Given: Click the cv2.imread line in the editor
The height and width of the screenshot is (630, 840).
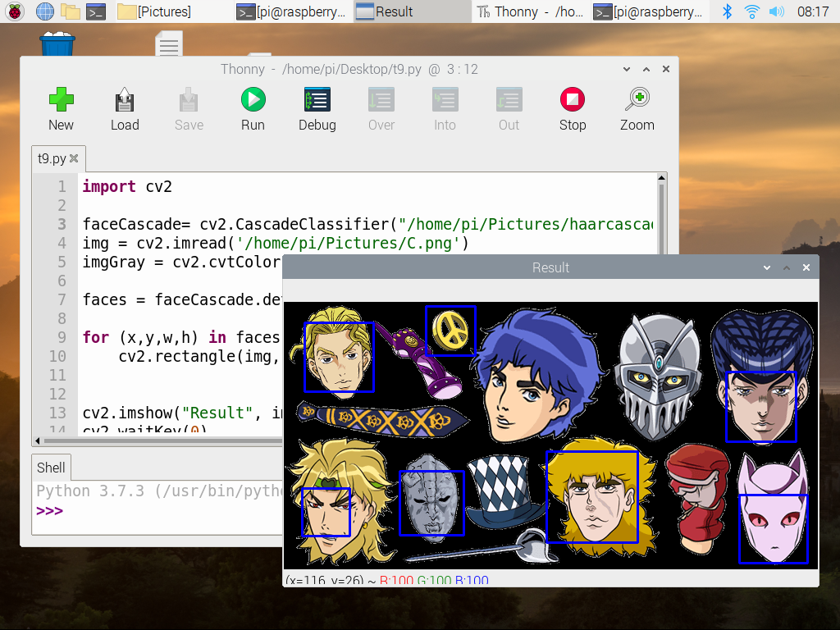Looking at the screenshot, I should (276, 243).
